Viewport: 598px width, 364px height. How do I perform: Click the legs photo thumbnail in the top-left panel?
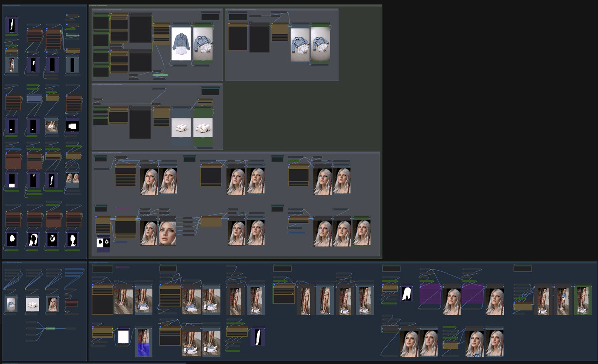pyautogui.click(x=12, y=65)
